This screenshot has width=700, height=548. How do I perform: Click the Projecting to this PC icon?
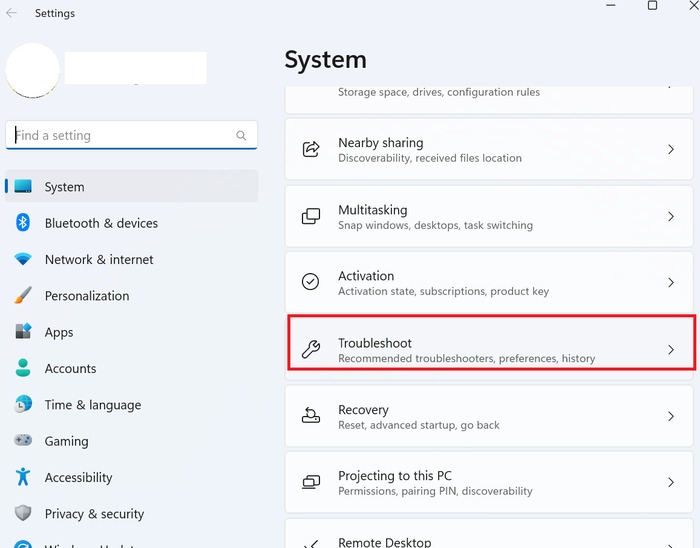click(x=311, y=482)
